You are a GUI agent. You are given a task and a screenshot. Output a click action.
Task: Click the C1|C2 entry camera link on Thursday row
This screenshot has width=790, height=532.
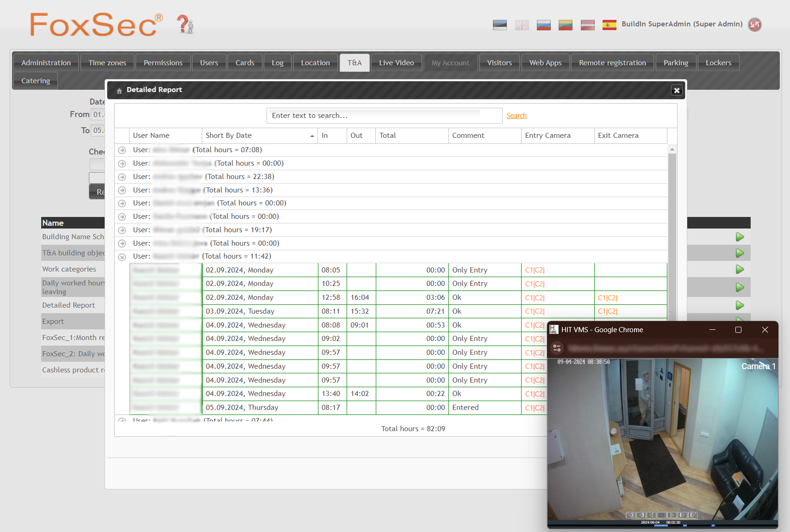coord(535,408)
